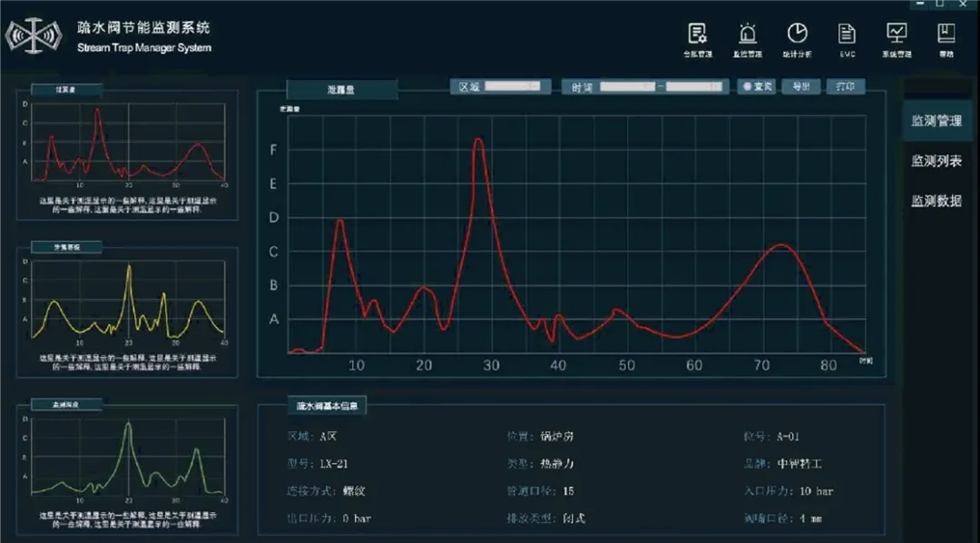Click the 位号: A-01 info field
This screenshot has width=980, height=543.
coord(771,436)
